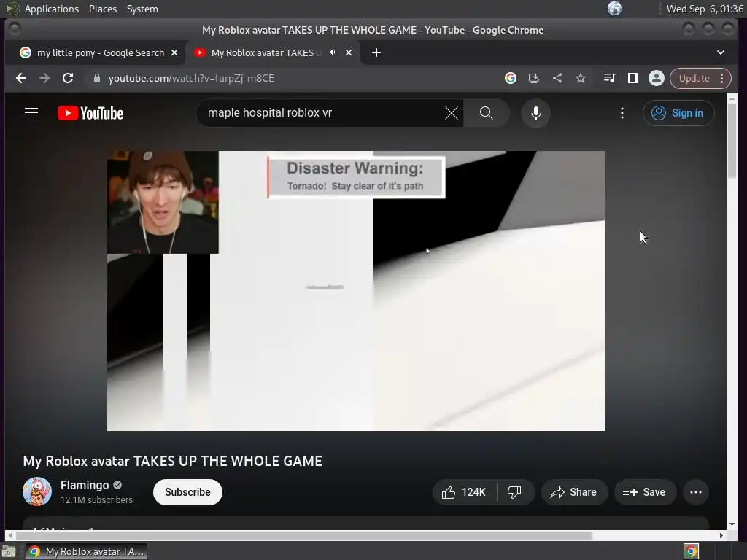
Task: Click the horizontal scrollbar at bottom
Action: point(303,535)
